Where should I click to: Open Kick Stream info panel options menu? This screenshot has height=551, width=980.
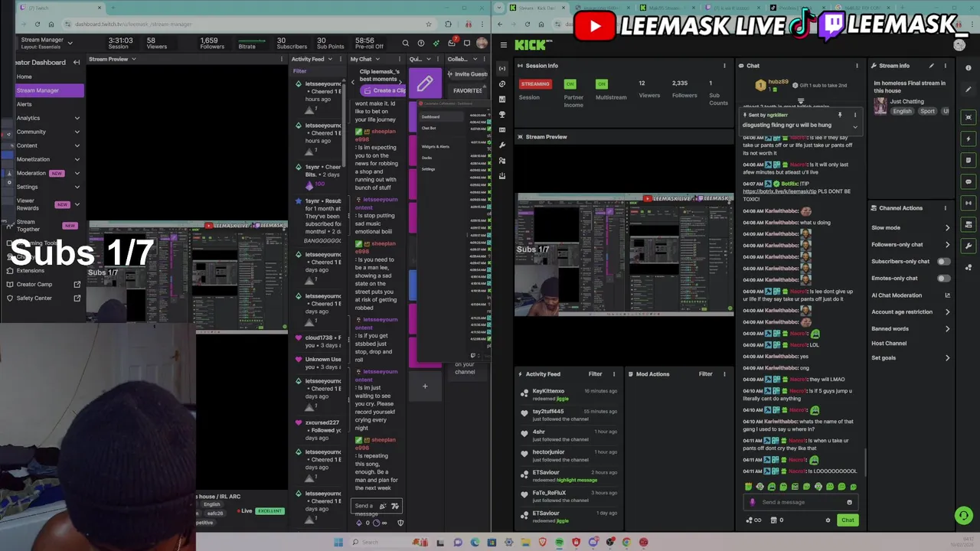[x=945, y=66]
